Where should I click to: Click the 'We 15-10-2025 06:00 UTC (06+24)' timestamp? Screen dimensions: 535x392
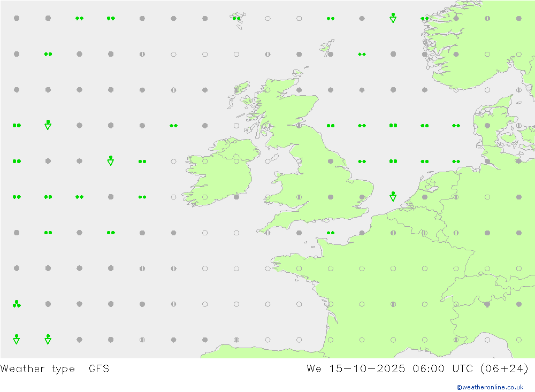418,368
